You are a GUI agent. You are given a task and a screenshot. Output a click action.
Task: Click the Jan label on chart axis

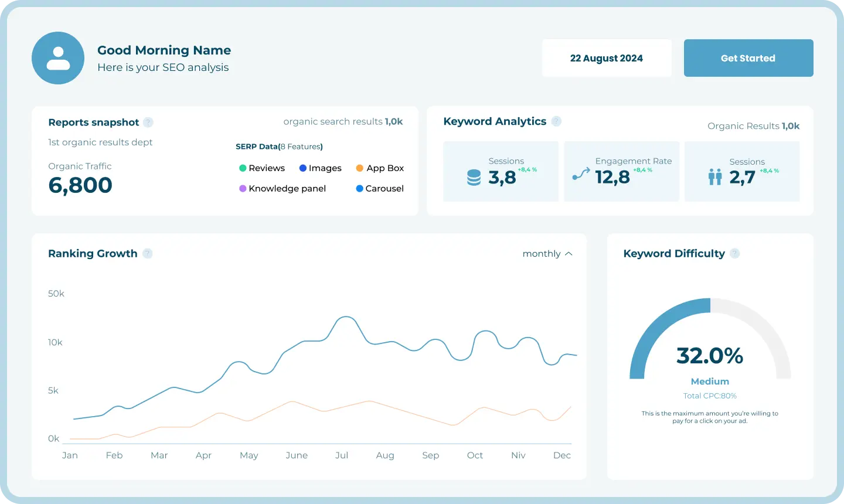[x=70, y=455]
